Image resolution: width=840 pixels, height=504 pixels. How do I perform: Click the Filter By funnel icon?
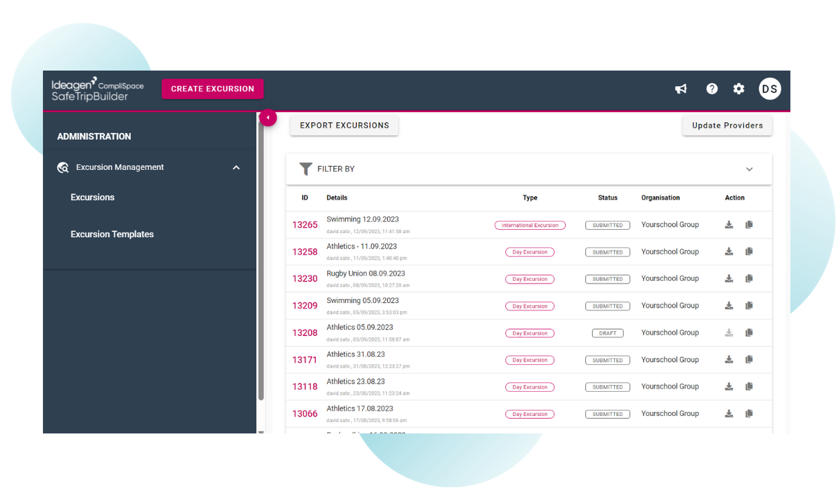point(306,169)
